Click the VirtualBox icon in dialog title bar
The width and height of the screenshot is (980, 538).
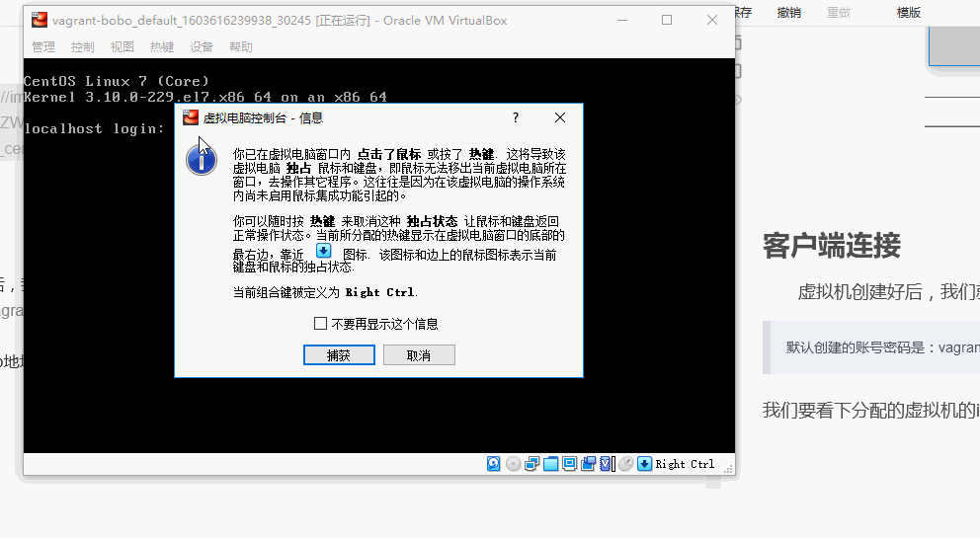click(x=191, y=117)
